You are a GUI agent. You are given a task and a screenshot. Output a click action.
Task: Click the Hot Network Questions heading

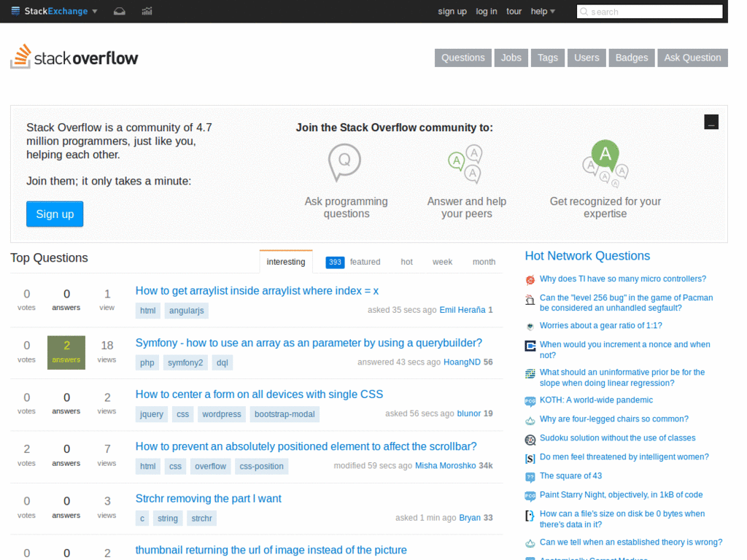587,256
